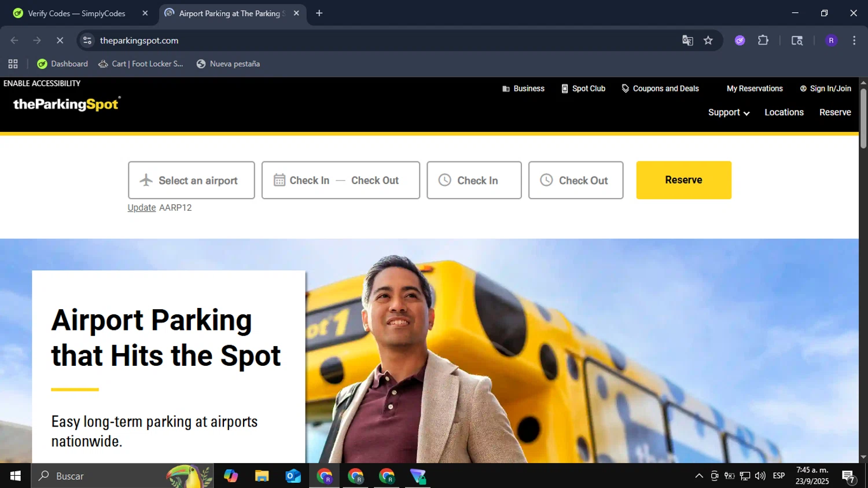Click the scrollbar down arrow
868x488 pixels.
pos(863,457)
